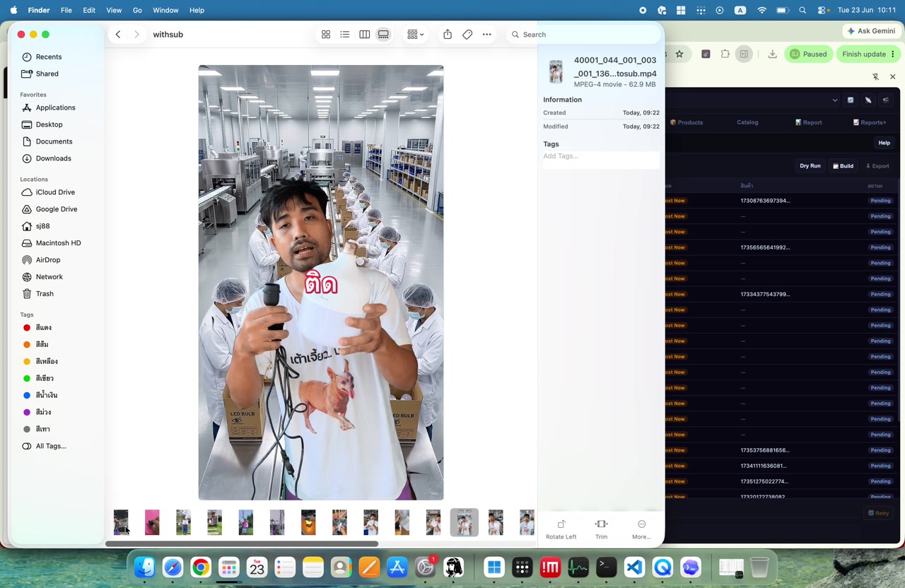
Task: Open the Edit menu
Action: [x=89, y=11]
